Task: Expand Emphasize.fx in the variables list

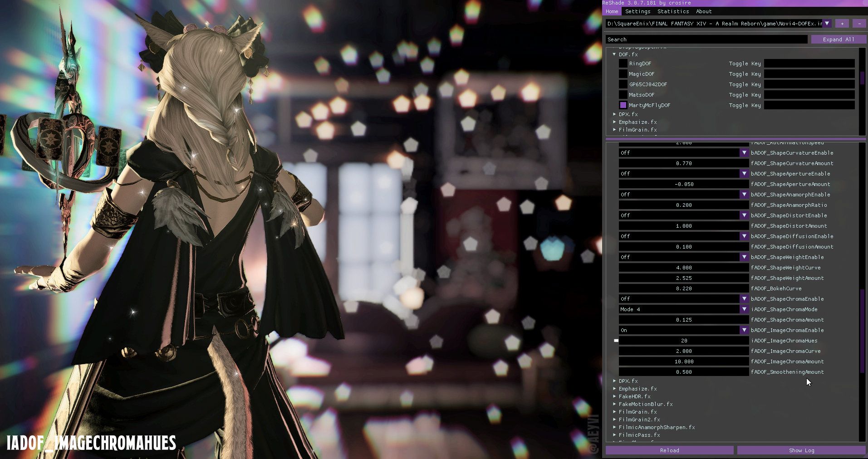Action: [614, 389]
